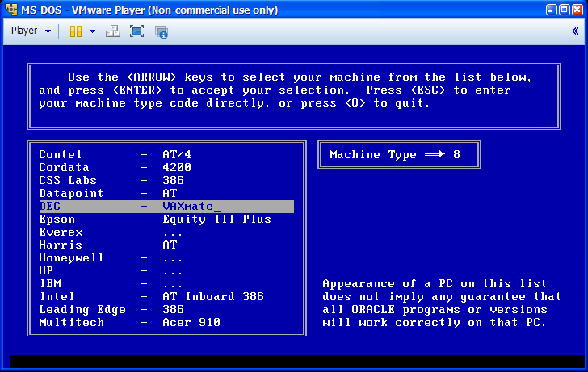Expand the power options dropdown arrow
588x372 pixels.
[x=92, y=31]
